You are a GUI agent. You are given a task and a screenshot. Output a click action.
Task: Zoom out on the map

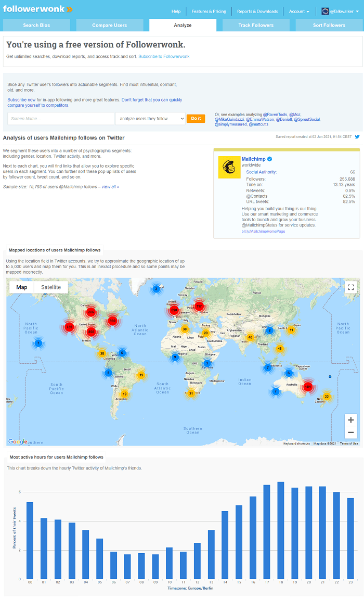click(x=350, y=432)
